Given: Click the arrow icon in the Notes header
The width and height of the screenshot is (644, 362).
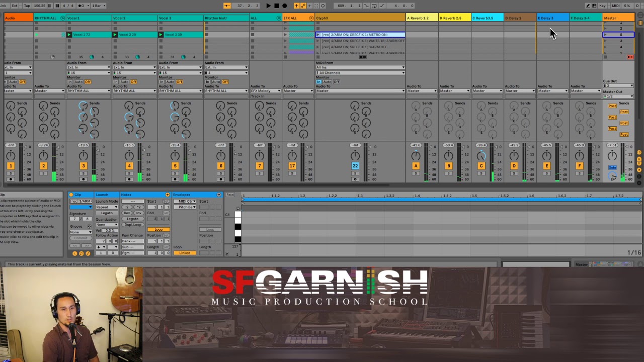Looking at the screenshot, I should pos(168,195).
